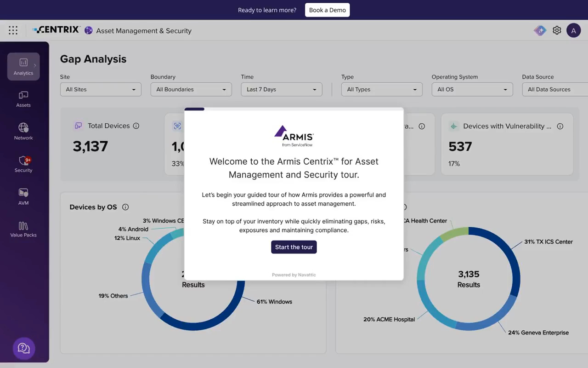Open the Operating System dropdown
This screenshot has height=368, width=588.
click(472, 89)
